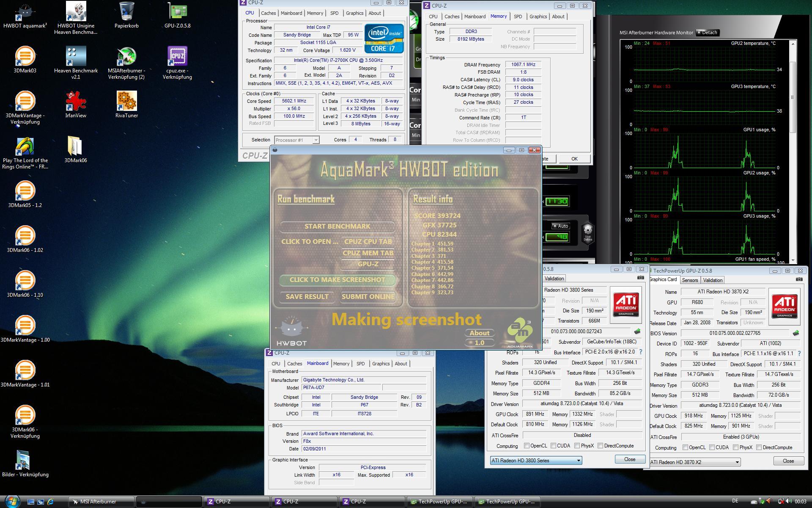
Task: Open HWBOT aquamark3 desktop shortcut
Action: [x=25, y=15]
